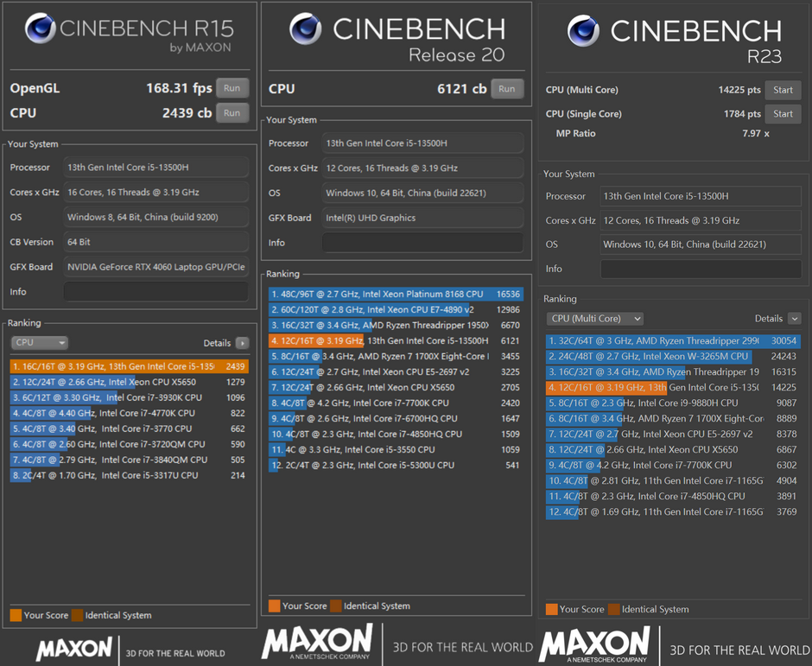The width and height of the screenshot is (812, 666).
Task: Select the Threadripper row scoring 16315 in R23
Action: (673, 371)
